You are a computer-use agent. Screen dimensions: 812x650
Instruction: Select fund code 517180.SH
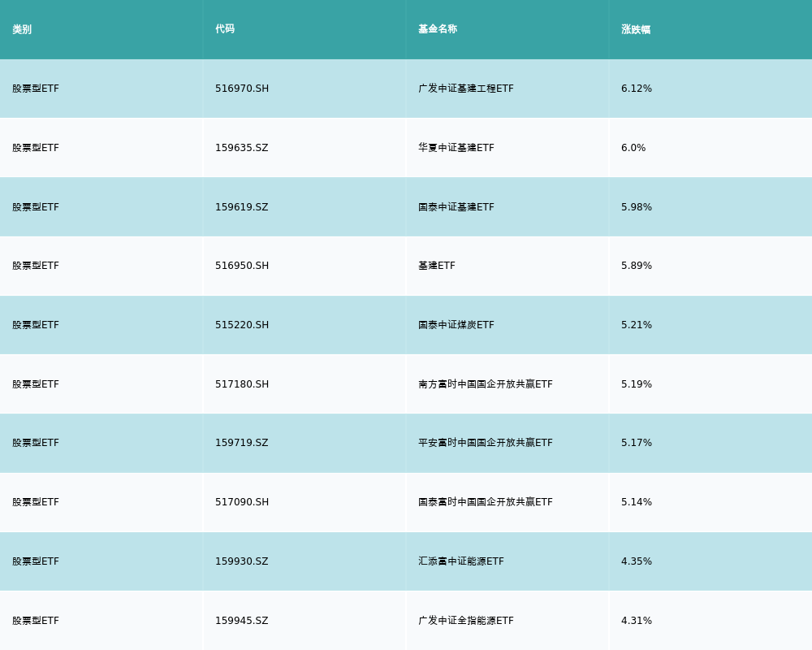point(242,384)
